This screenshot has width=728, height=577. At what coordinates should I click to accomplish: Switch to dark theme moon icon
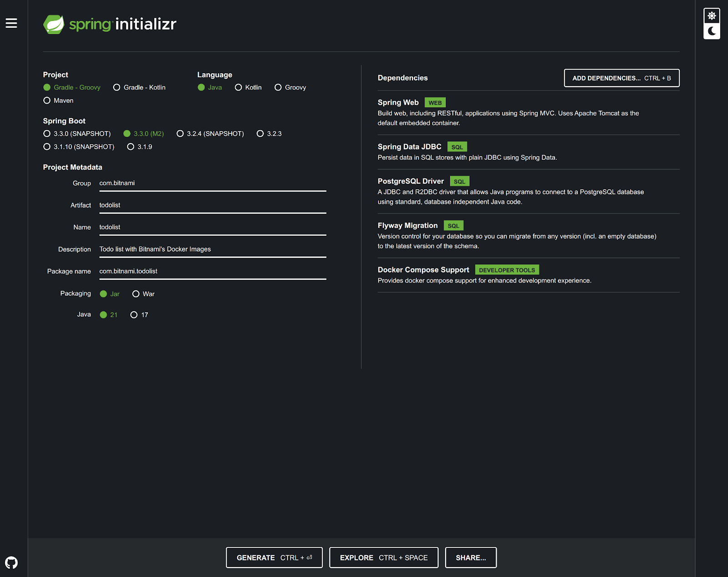(712, 31)
